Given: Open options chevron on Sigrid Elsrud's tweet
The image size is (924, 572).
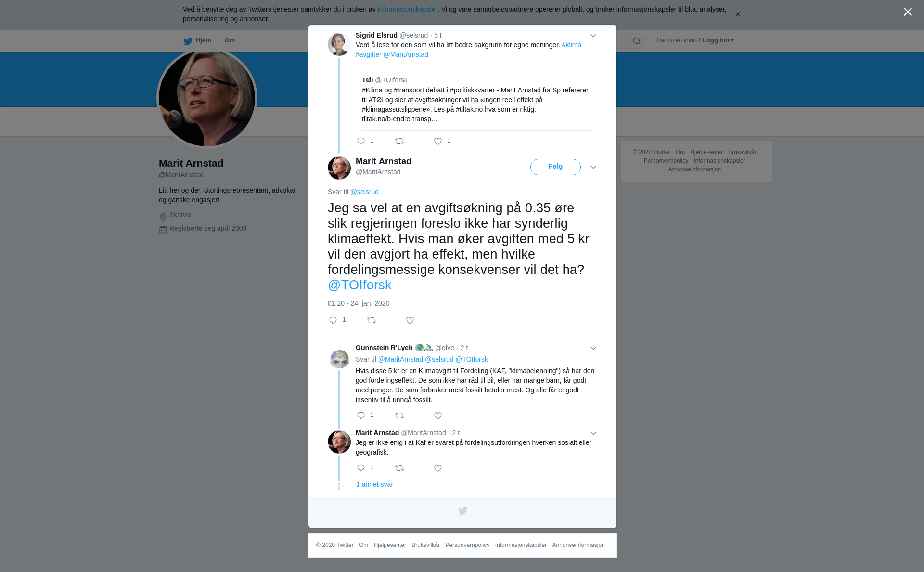Looking at the screenshot, I should [593, 36].
